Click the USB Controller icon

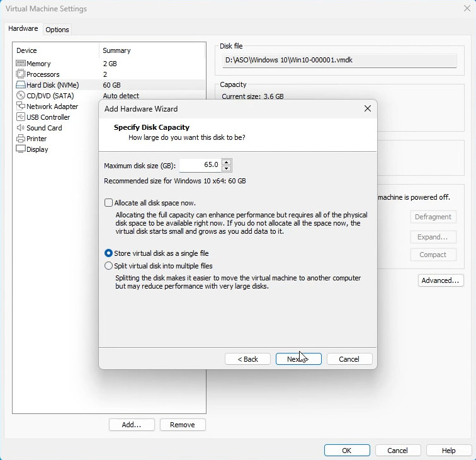point(20,117)
